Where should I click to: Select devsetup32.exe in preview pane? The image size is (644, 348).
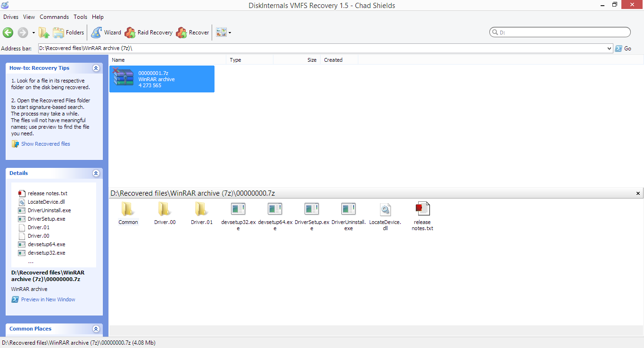pos(238,216)
